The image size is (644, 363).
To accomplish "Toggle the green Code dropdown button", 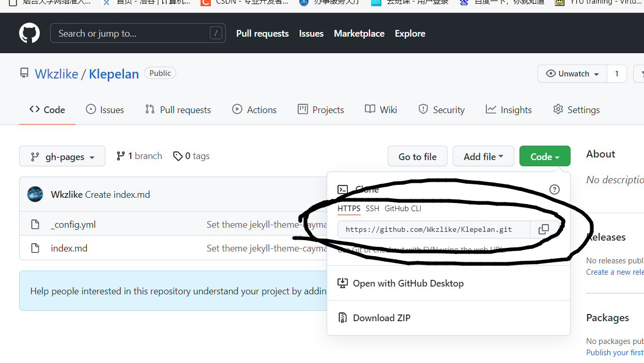I will click(545, 156).
